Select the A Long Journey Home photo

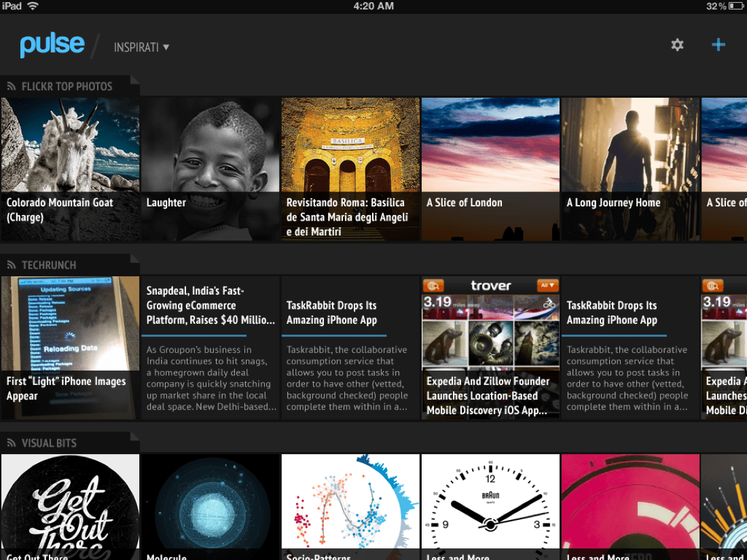tap(630, 169)
